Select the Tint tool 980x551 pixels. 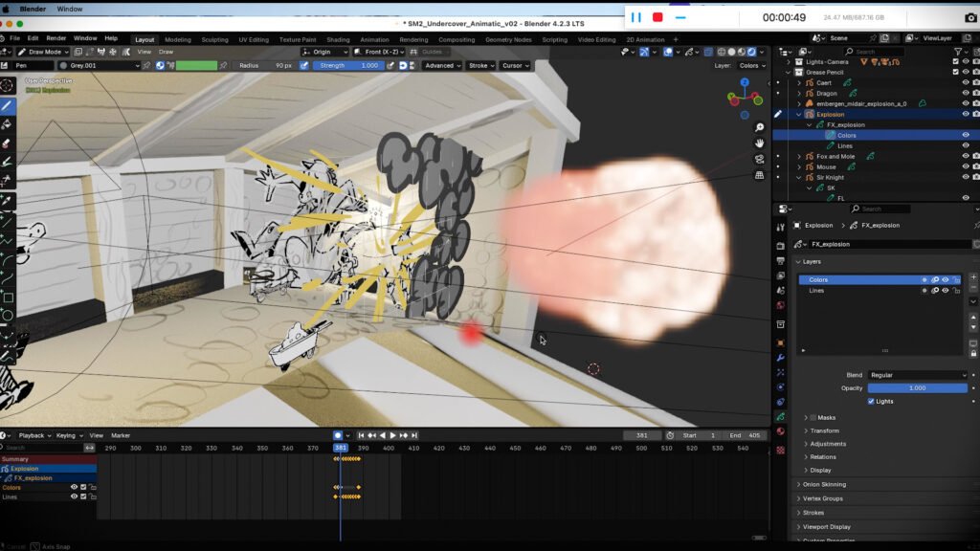pyautogui.click(x=7, y=162)
